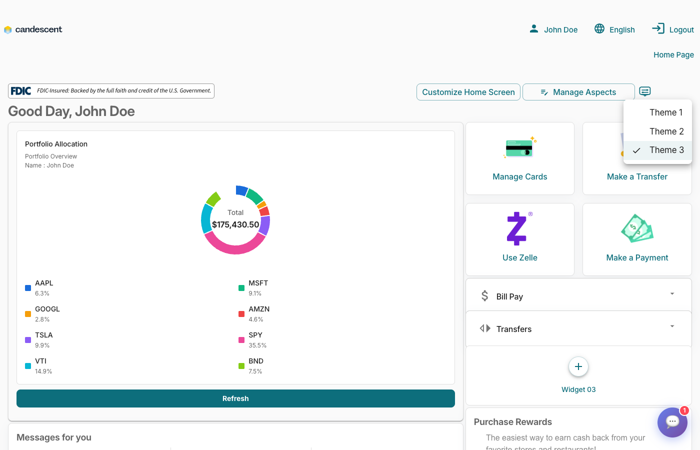Select the checked Theme 3 option
The image size is (700, 450).
tap(666, 150)
